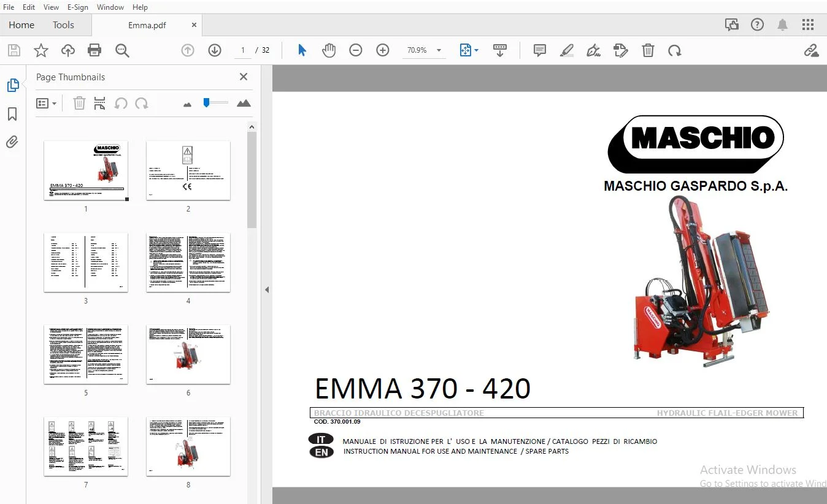Reduce thumbnail size with the small mountain icon

(188, 104)
